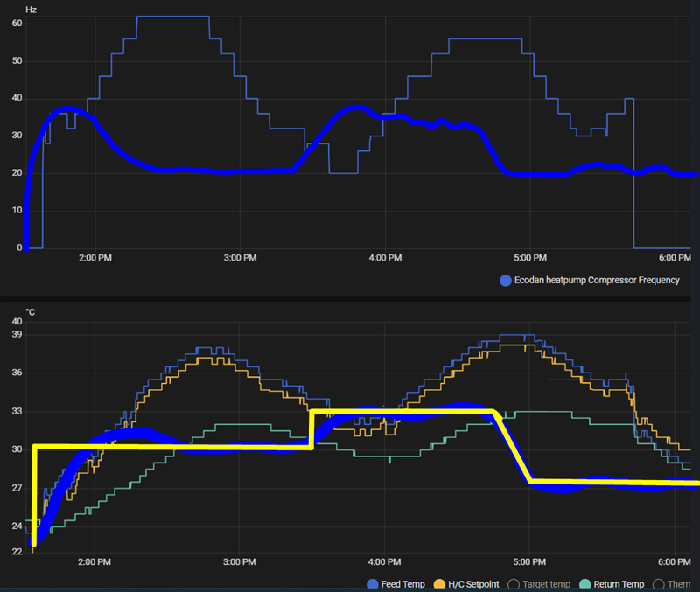The height and width of the screenshot is (592, 700).
Task: Click the 24 value on the °C axis
Action: (17, 526)
